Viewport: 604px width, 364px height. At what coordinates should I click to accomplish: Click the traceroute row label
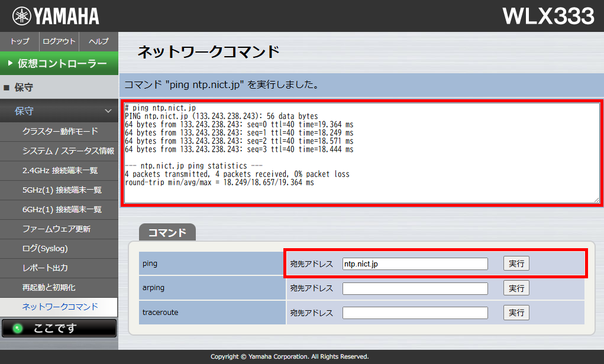160,312
